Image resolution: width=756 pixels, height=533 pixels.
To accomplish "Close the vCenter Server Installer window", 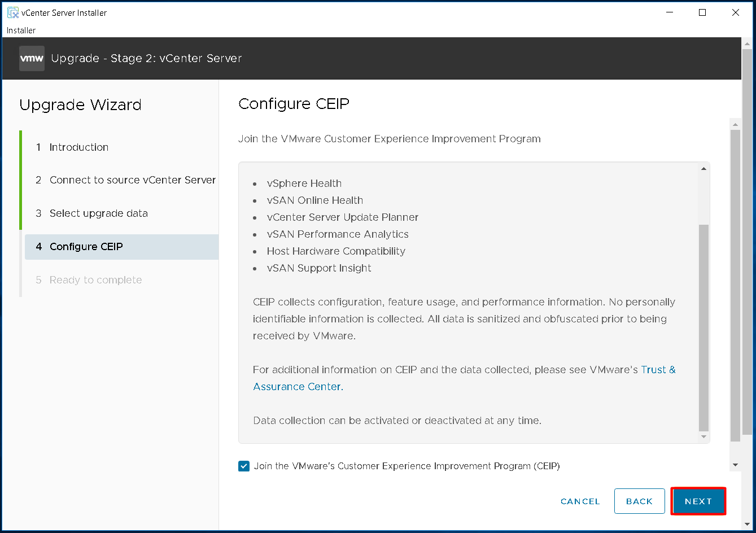I will click(736, 12).
